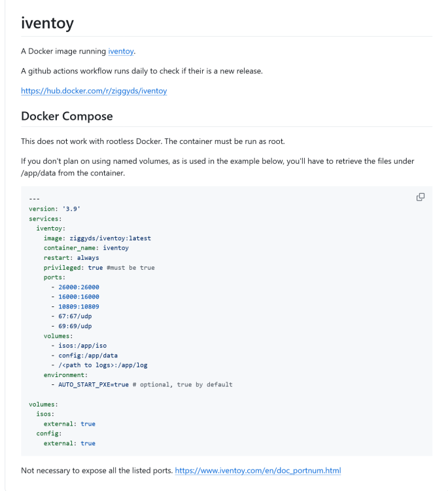This screenshot has height=491, width=448.
Task: Click the 16000:16000 port entry
Action: 78,297
